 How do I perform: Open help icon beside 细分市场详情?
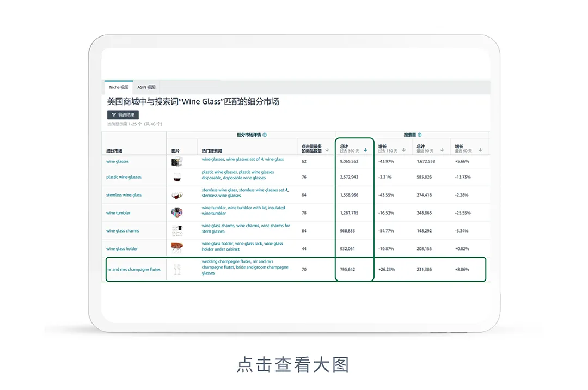tap(265, 135)
